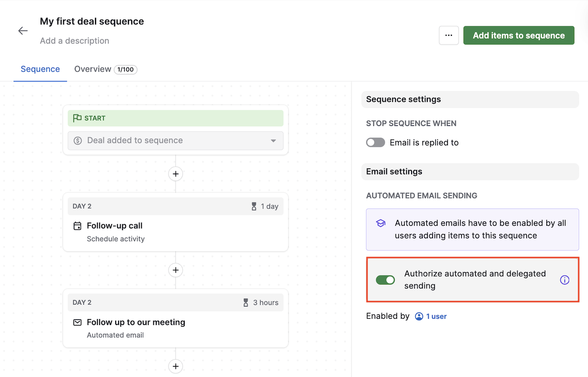Select the calendar icon on Follow-up call step
The height and width of the screenshot is (377, 588).
click(x=78, y=226)
